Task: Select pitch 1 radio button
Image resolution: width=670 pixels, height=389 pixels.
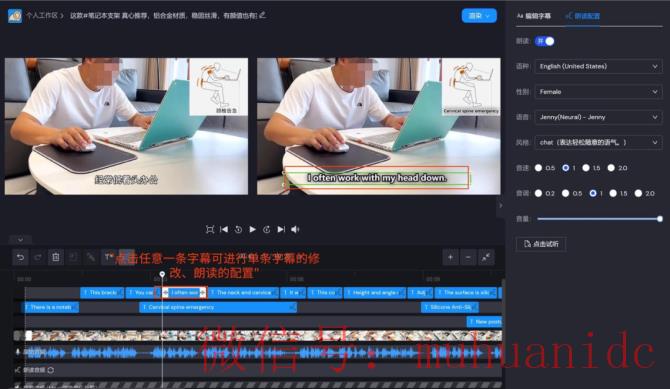Action: coord(593,193)
